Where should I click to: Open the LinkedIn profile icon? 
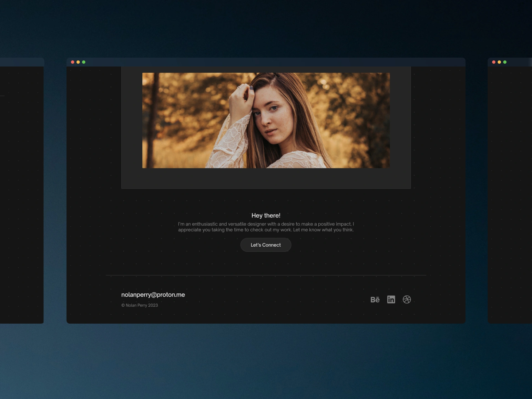(x=391, y=300)
